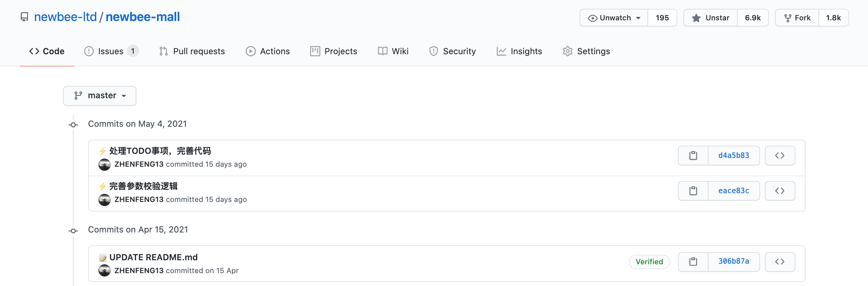The width and height of the screenshot is (868, 286).
Task: Show Verified signature details badge
Action: click(x=649, y=262)
